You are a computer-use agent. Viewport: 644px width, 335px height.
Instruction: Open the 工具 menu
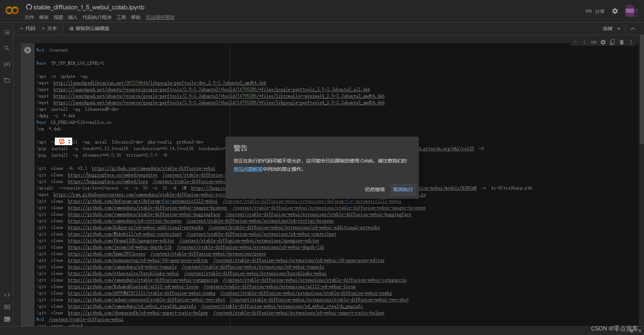(121, 17)
